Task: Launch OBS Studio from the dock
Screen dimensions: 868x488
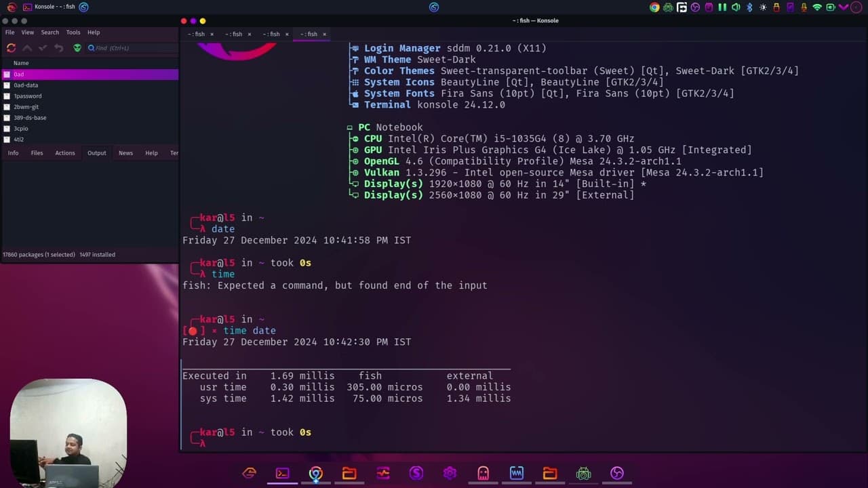Action: click(x=617, y=473)
